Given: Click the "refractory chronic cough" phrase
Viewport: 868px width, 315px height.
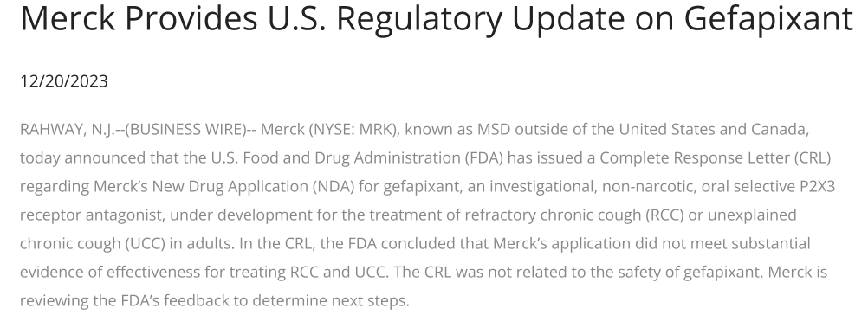Looking at the screenshot, I should pyautogui.click(x=553, y=215).
